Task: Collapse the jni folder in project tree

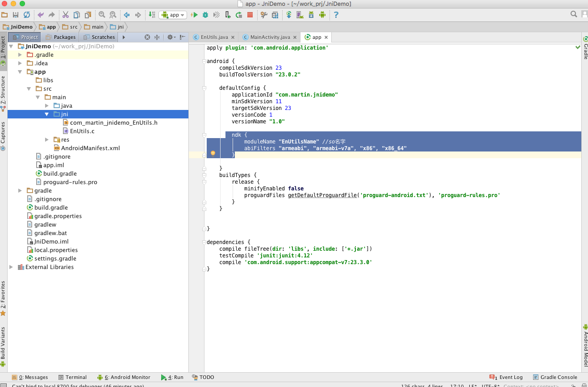Action: pyautogui.click(x=46, y=114)
